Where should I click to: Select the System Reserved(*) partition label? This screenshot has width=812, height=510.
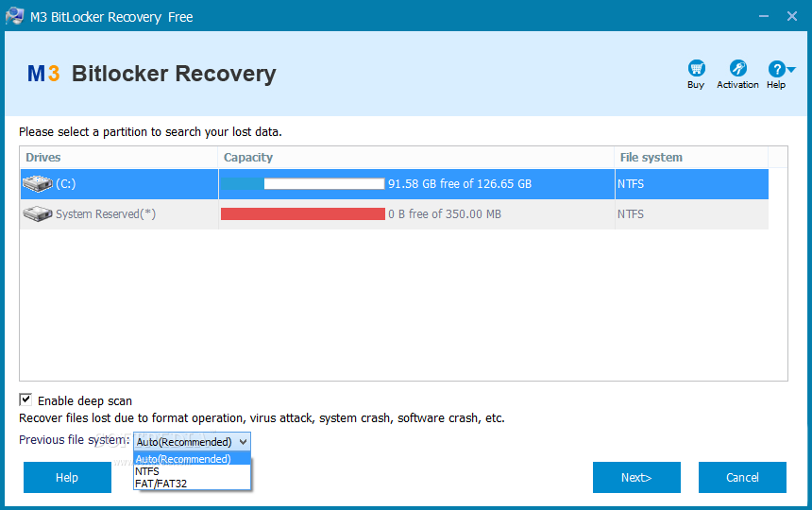pyautogui.click(x=106, y=213)
